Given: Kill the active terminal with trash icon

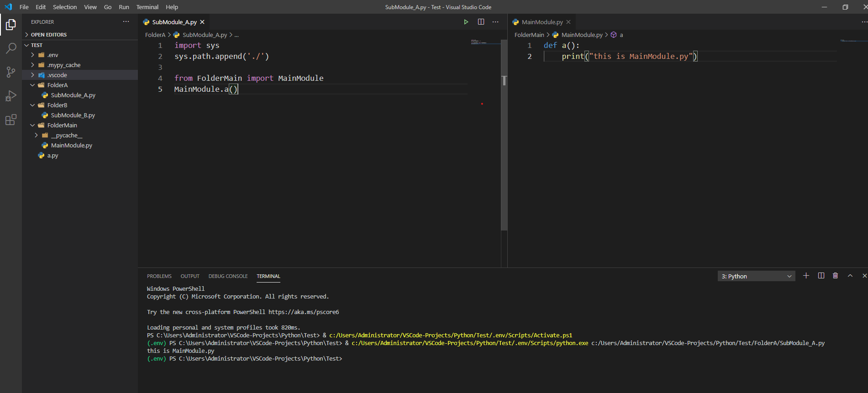Looking at the screenshot, I should pyautogui.click(x=835, y=276).
